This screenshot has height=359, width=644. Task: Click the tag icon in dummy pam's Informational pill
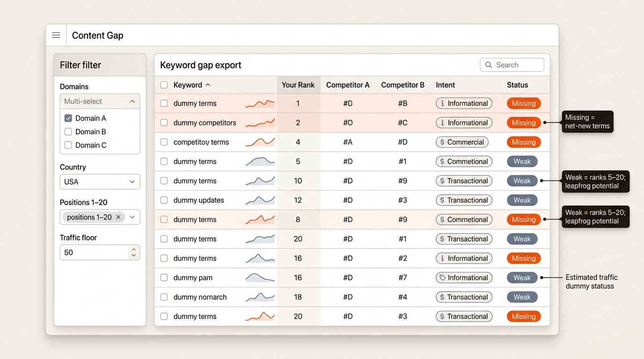(x=442, y=278)
